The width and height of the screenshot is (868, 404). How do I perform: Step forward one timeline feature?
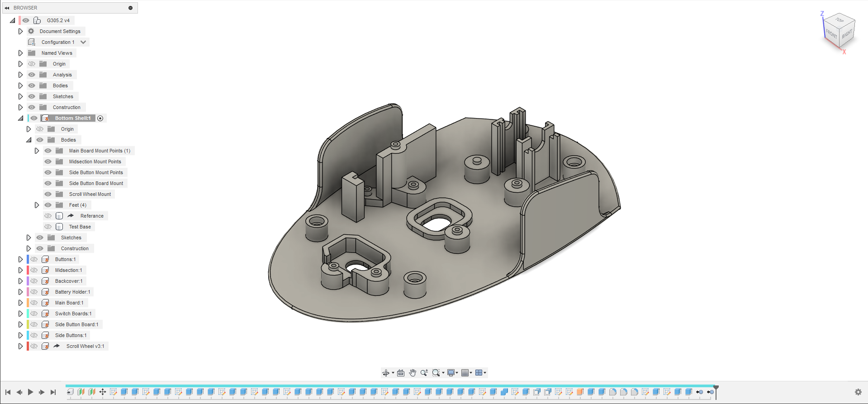click(42, 392)
